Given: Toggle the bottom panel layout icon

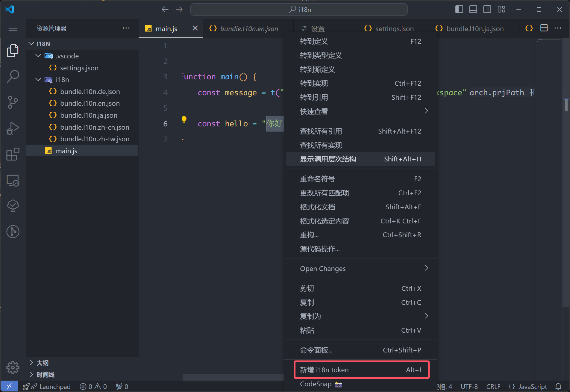Looking at the screenshot, I should 473,9.
